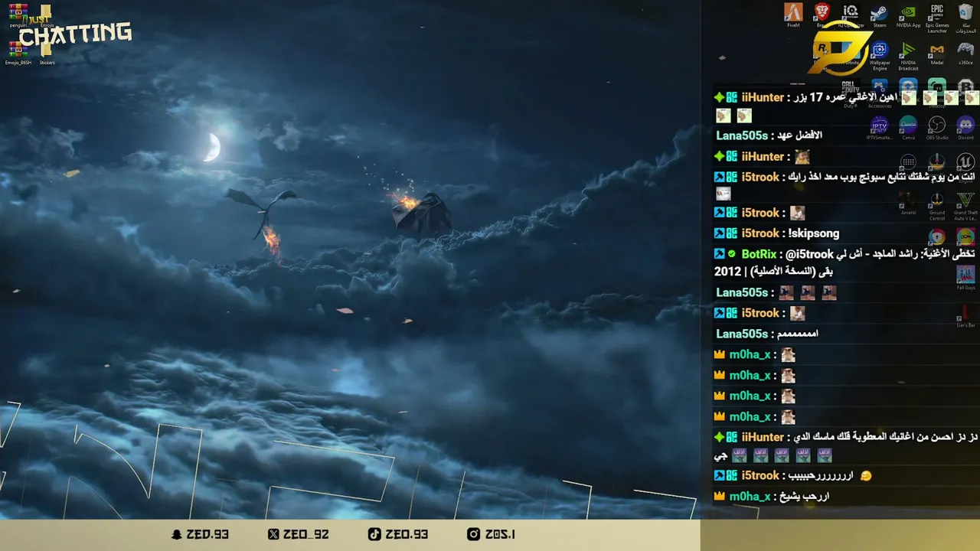Screen dimensions: 980x551
Task: Launch the Medal desktop shortcut
Action: pyautogui.click(x=937, y=54)
